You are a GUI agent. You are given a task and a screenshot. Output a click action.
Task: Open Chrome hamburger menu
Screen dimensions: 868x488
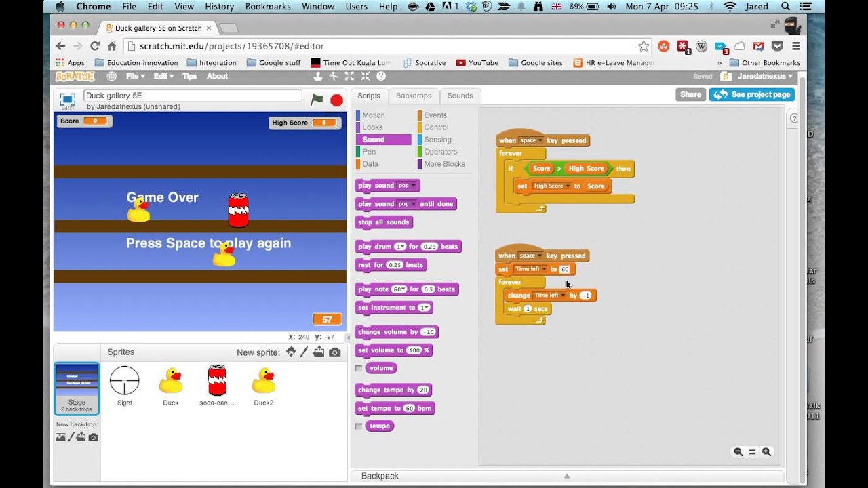click(796, 46)
